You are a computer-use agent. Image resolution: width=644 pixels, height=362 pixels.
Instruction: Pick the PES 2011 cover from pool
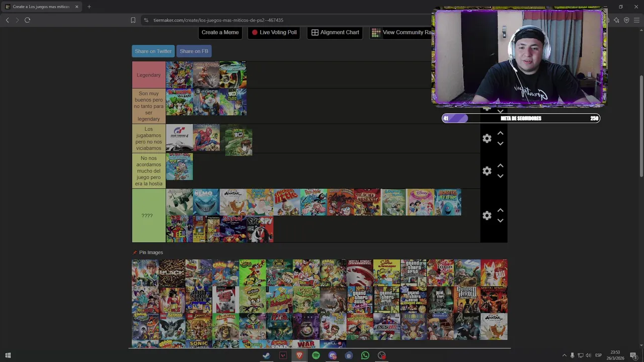(x=387, y=326)
